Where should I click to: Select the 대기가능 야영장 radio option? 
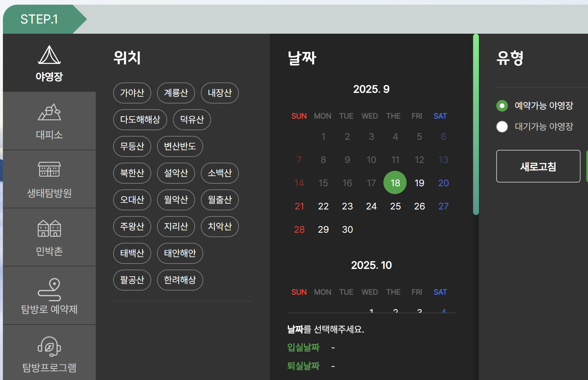pos(502,127)
